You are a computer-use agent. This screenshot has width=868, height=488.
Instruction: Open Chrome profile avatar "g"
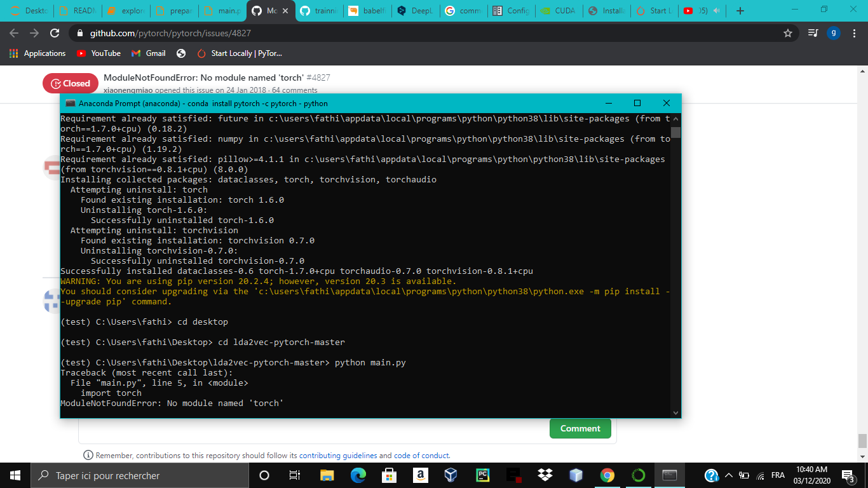(833, 32)
